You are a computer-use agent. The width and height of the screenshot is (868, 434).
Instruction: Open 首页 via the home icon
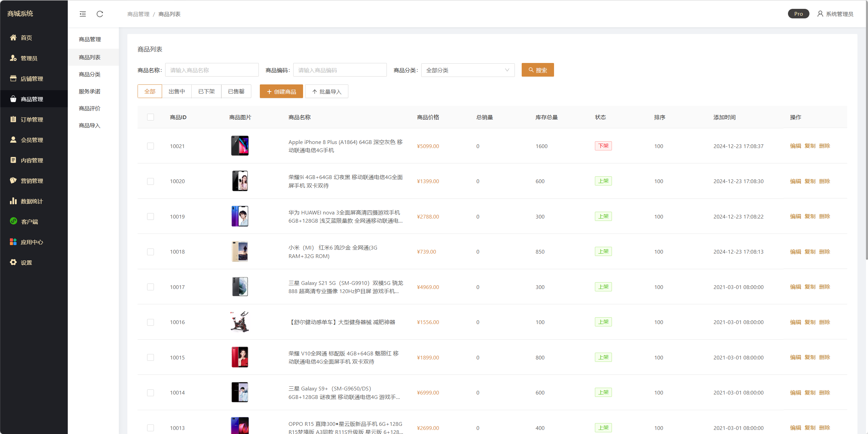pyautogui.click(x=13, y=37)
